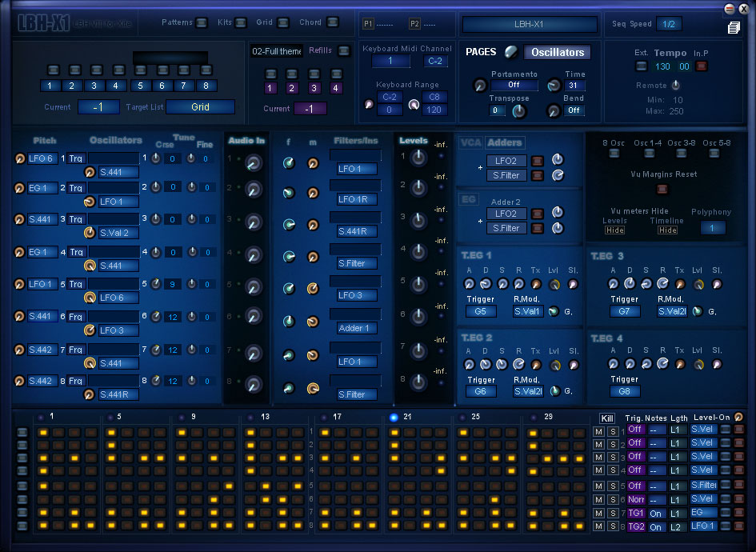Open the 02-Full theme selector

275,50
